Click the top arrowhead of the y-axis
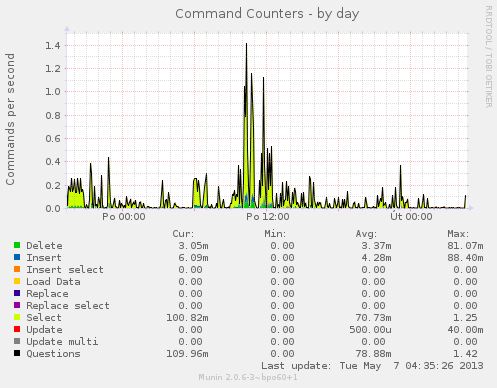The image size is (497, 388). (67, 29)
